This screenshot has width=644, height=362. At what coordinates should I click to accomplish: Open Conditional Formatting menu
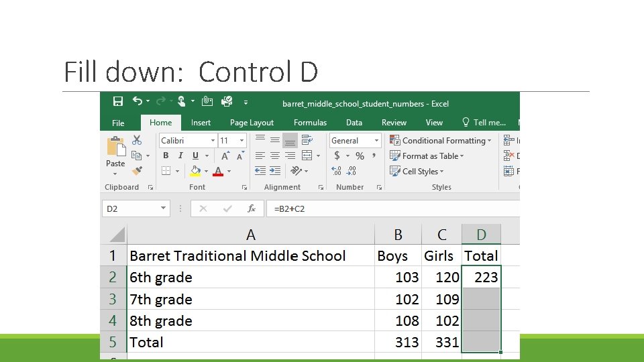point(440,140)
